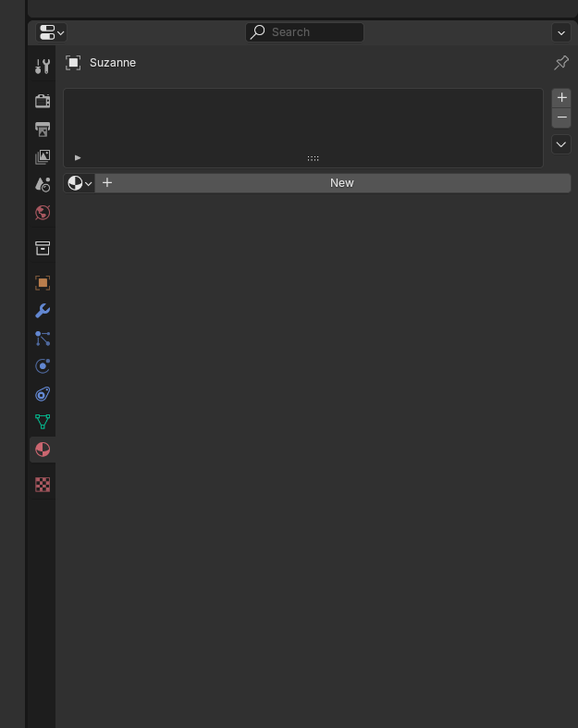Click the material list resize grip
578x728 pixels.
point(313,158)
